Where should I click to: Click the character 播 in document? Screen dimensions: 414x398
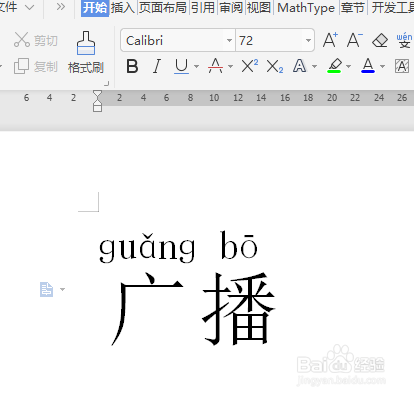[239, 309]
